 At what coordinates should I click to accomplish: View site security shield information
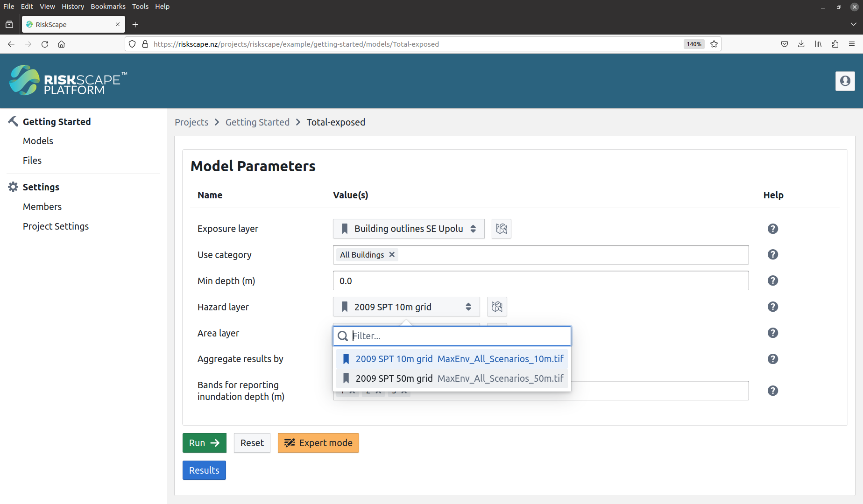click(132, 44)
